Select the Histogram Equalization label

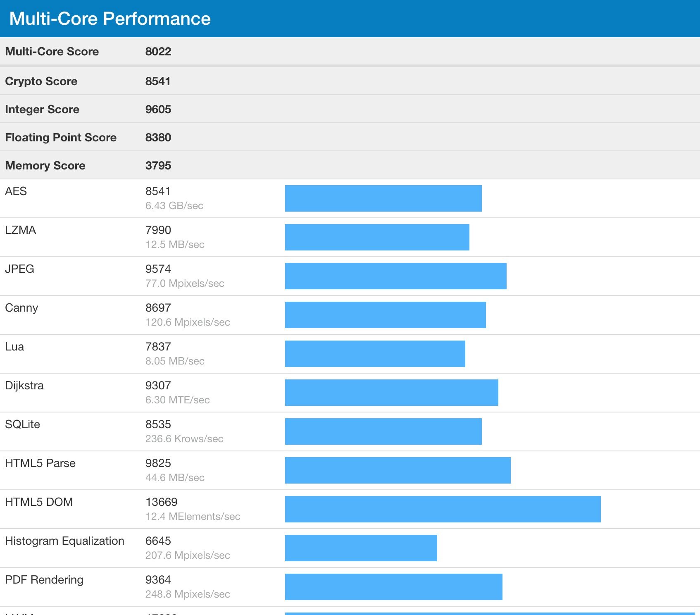pos(64,541)
